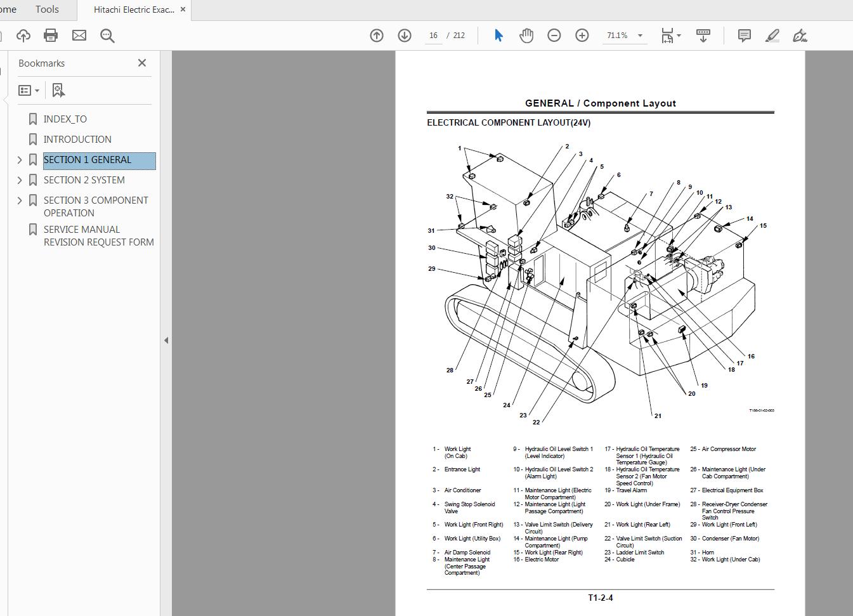Open the Print dialog
853x616 pixels.
[x=50, y=36]
